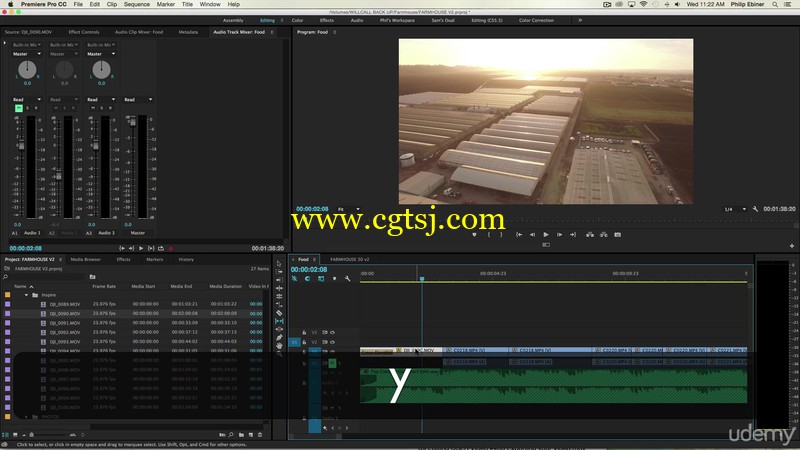Viewport: 800px width, 450px height.
Task: Switch to Color Correction workspace
Action: 536,20
